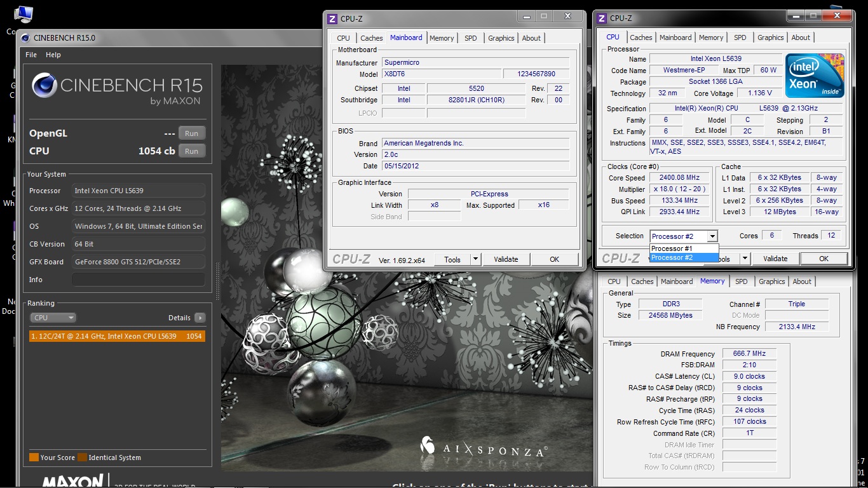The height and width of the screenshot is (488, 868).
Task: Click the 1T Command Rate value
Action: (749, 433)
